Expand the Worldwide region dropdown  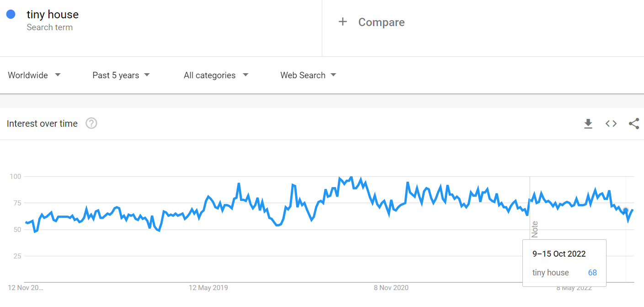tap(34, 75)
